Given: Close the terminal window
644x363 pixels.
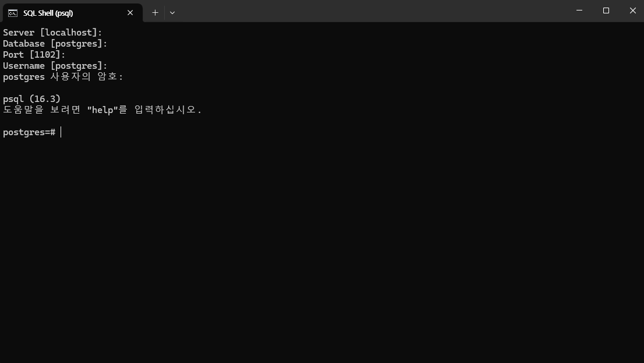Looking at the screenshot, I should [x=632, y=10].
